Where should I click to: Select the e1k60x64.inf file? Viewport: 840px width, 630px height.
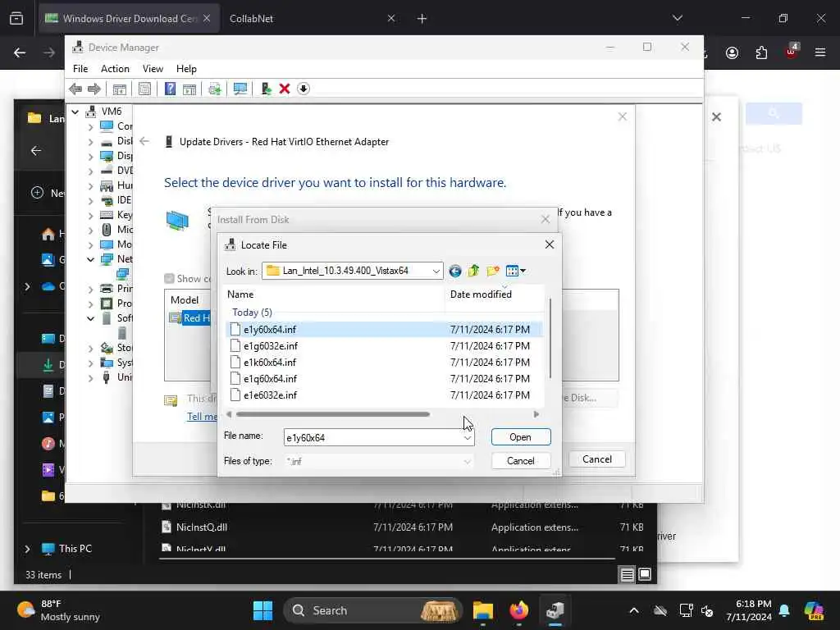269,363
